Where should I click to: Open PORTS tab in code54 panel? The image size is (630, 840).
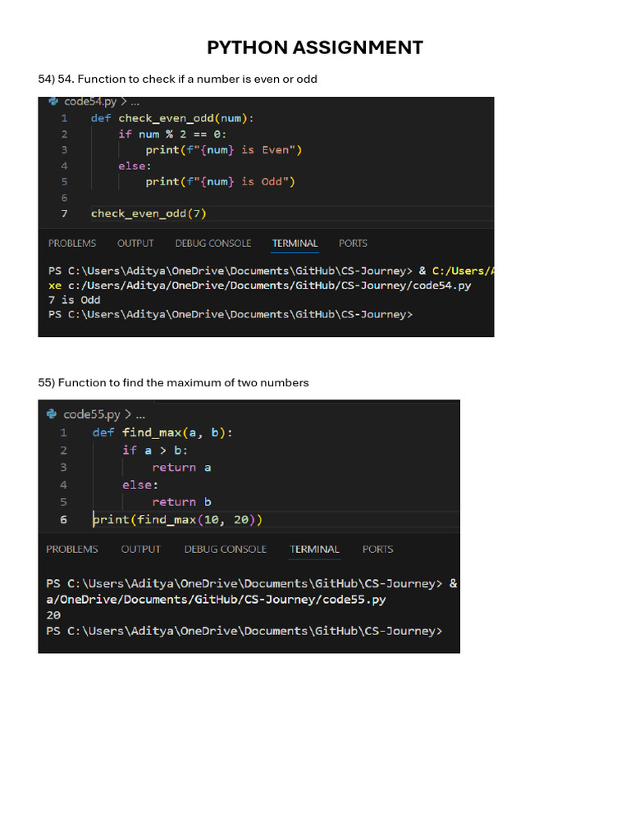353,243
